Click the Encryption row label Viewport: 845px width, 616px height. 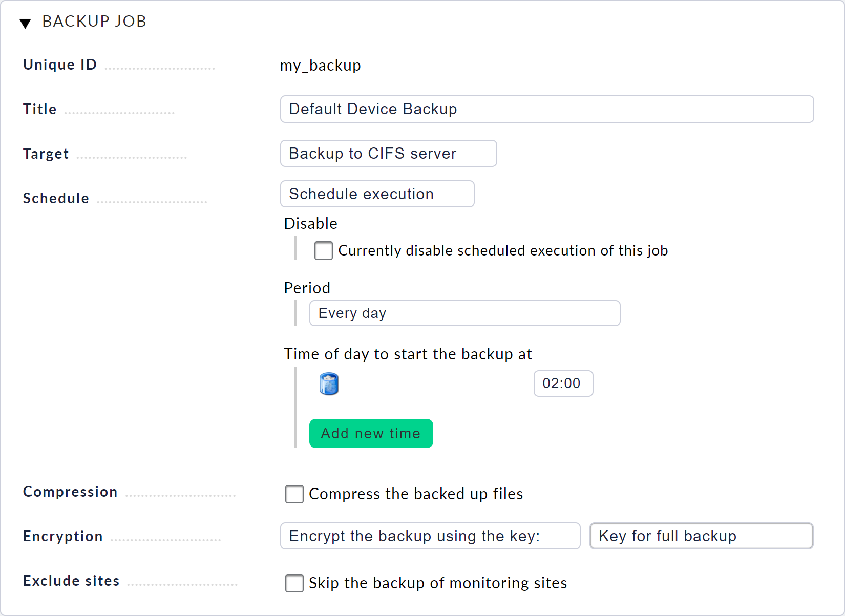[62, 537]
